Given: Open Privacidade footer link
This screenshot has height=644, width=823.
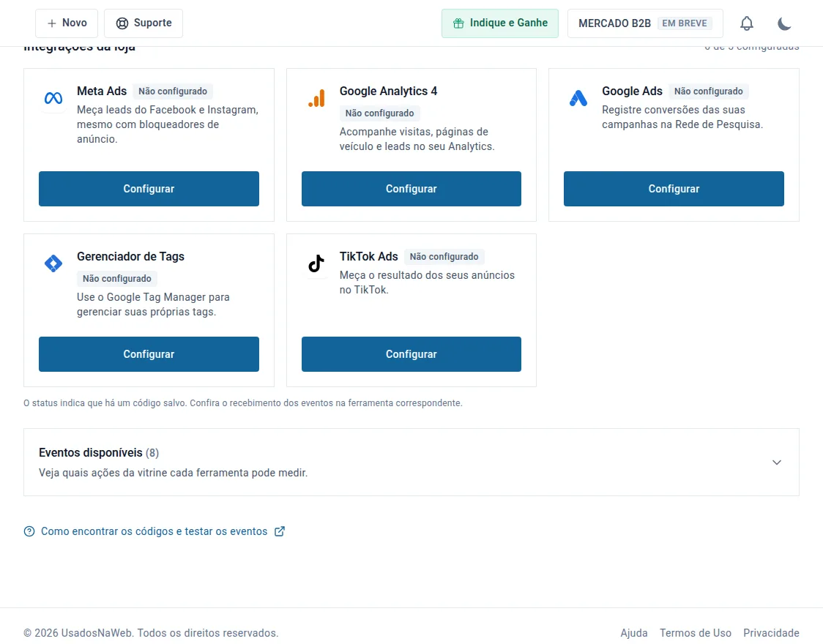Looking at the screenshot, I should click(x=771, y=633).
